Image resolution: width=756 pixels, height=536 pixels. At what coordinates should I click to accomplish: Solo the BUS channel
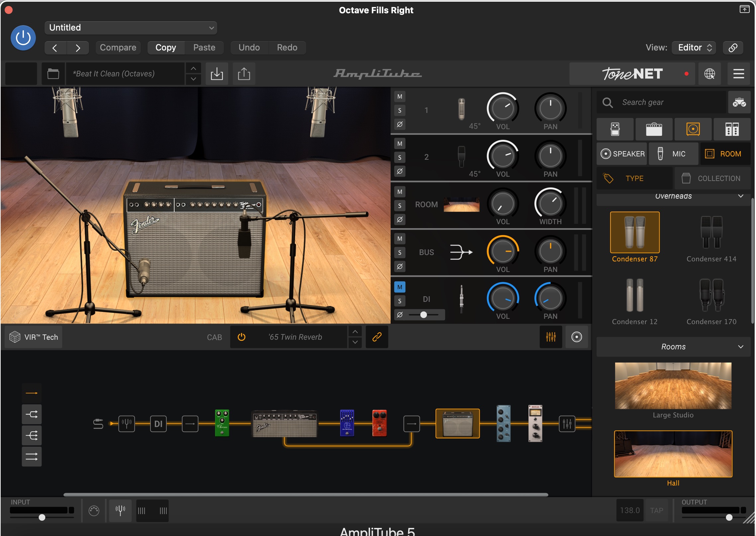[400, 253]
